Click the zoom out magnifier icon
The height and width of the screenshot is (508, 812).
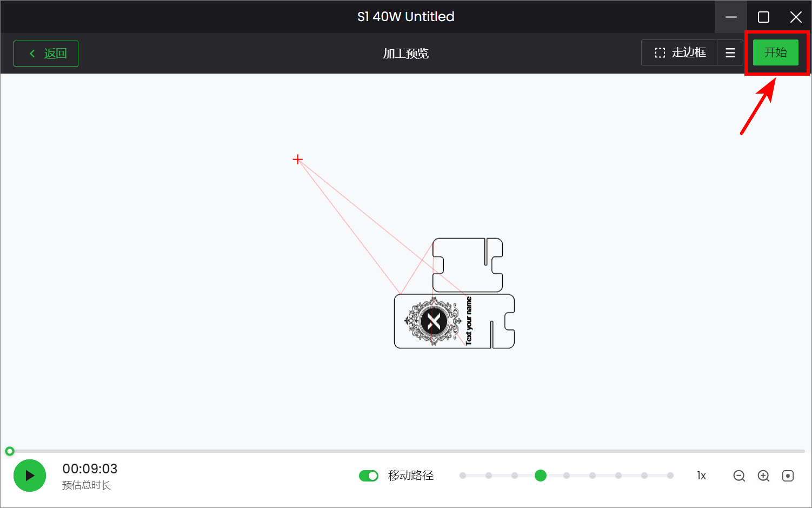[x=739, y=476]
